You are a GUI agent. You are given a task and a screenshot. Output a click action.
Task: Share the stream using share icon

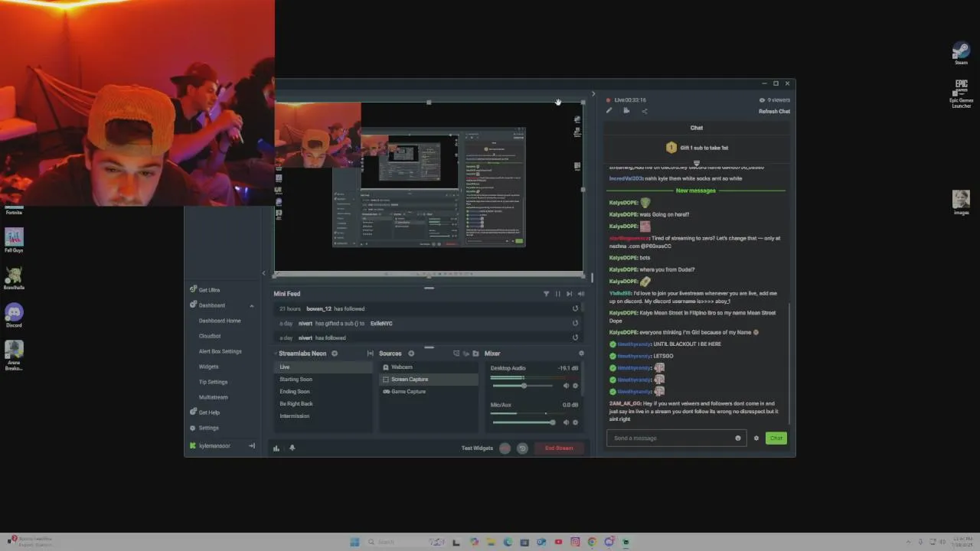(644, 111)
